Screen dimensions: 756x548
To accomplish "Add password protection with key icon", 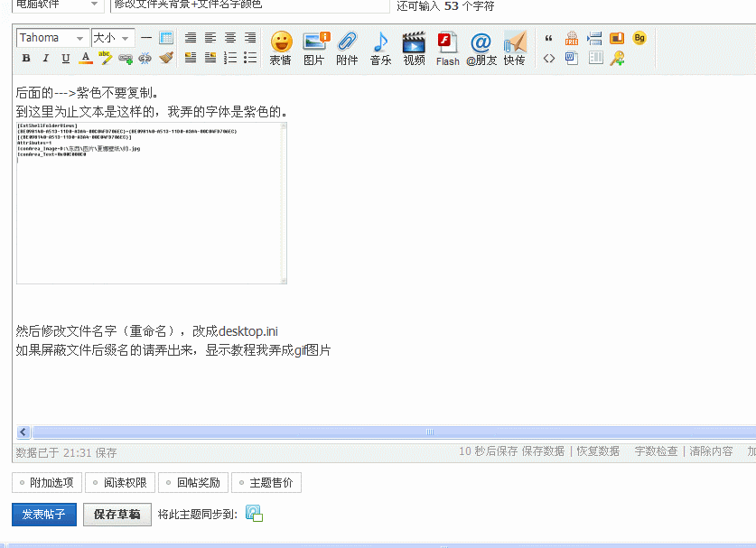I will click(617, 59).
